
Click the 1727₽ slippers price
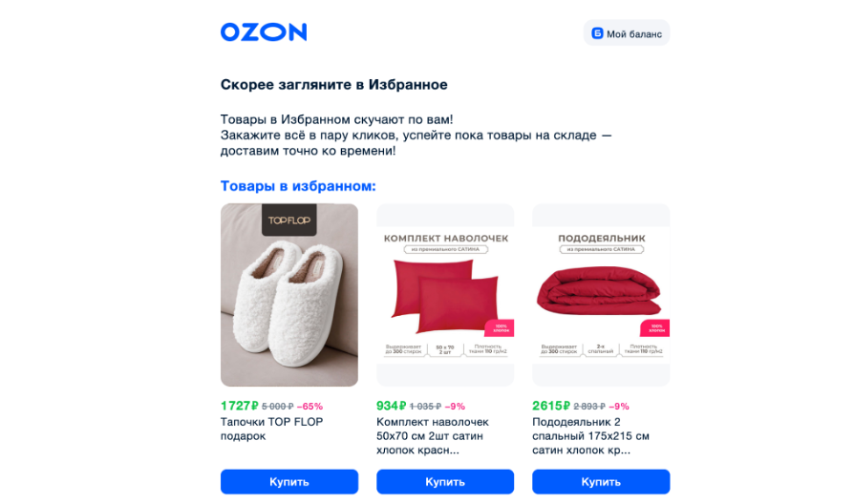tap(239, 406)
